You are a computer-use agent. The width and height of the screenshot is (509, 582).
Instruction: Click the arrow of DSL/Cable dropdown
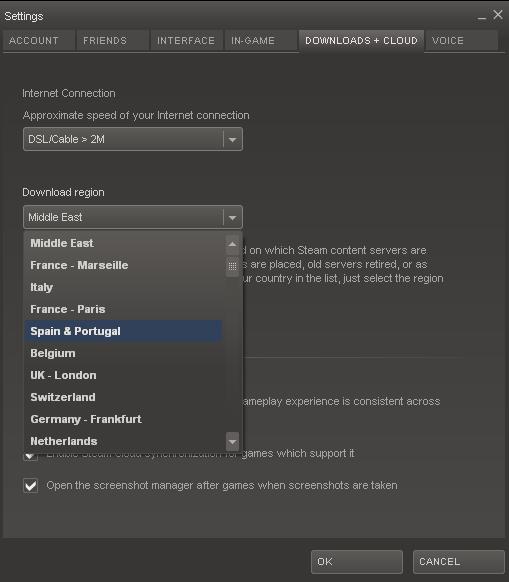[x=232, y=140]
